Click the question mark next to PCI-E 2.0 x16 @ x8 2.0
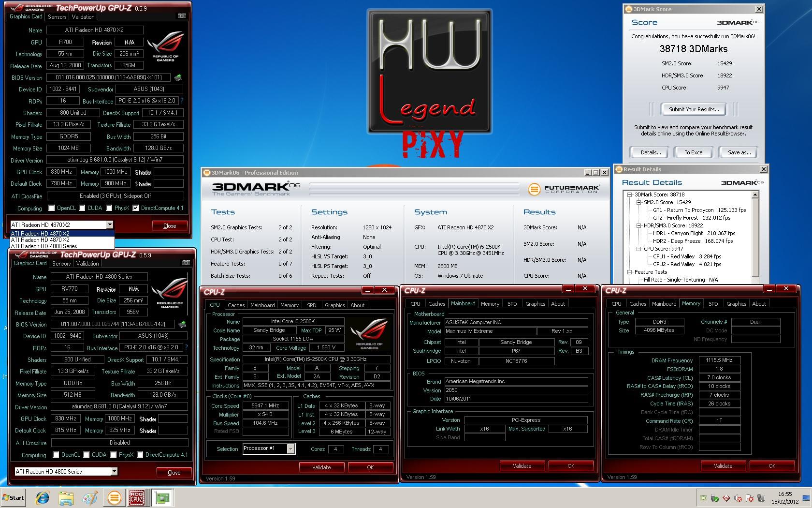 187,347
